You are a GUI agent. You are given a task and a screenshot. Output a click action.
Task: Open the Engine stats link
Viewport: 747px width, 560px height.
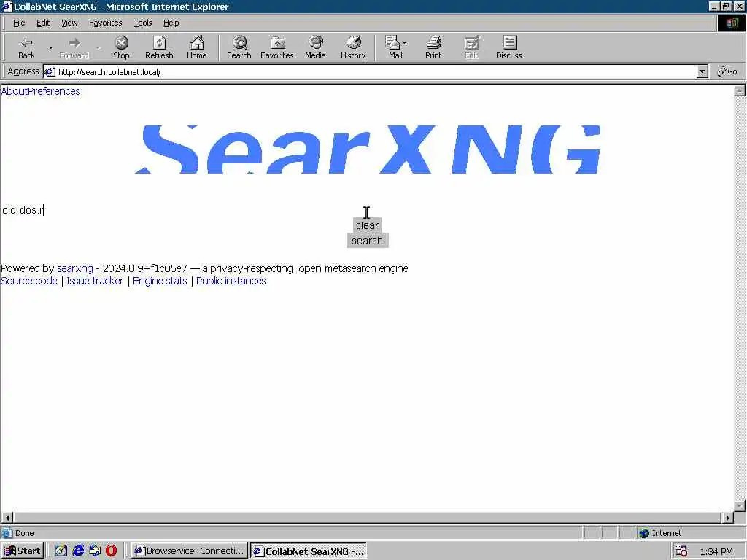(160, 281)
